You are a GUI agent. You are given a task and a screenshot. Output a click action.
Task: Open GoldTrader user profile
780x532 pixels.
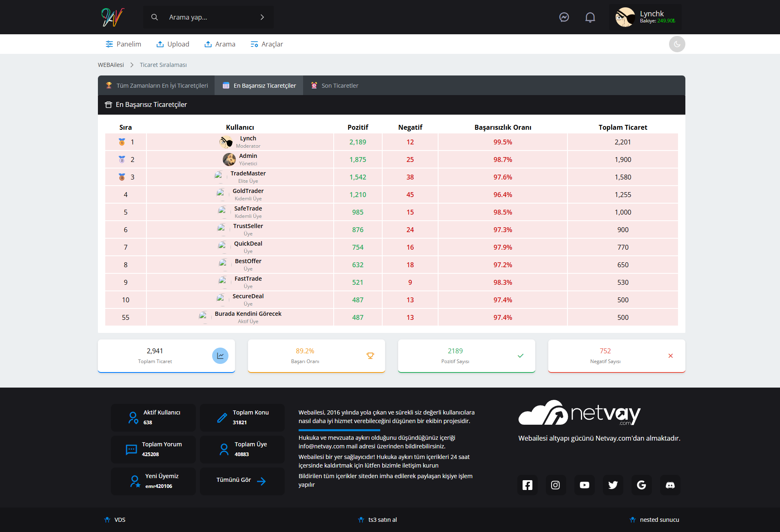248,191
